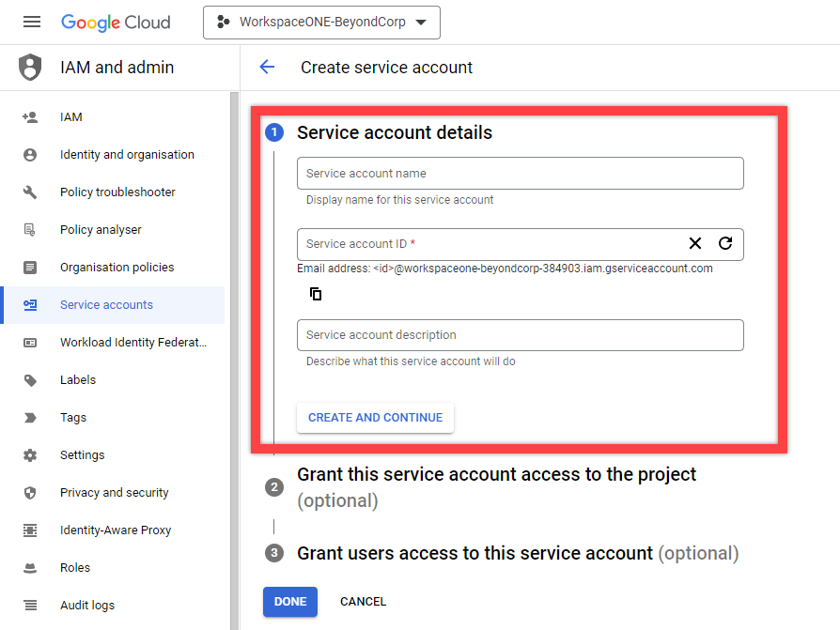Focus the Service account description field
This screenshot has height=630, width=840.
click(520, 335)
